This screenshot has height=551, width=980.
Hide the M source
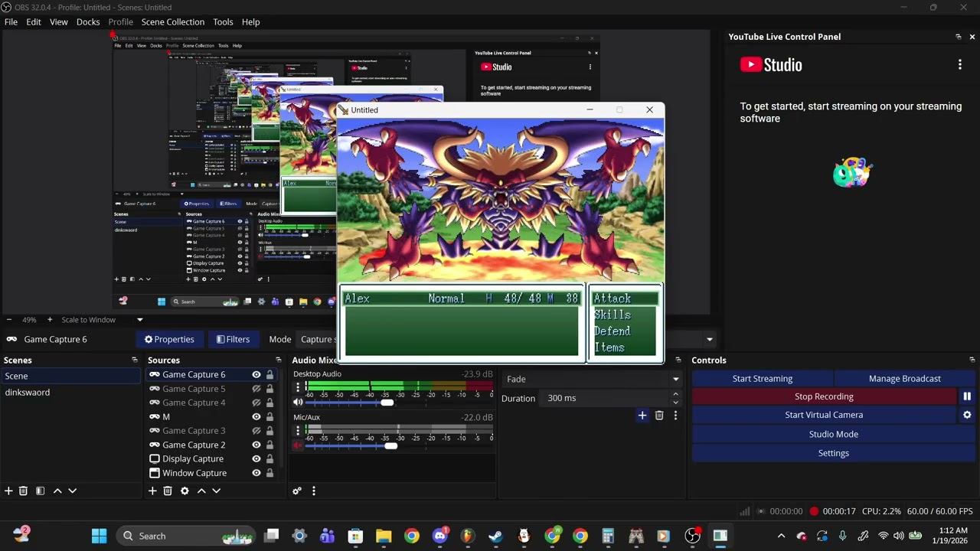pos(256,417)
